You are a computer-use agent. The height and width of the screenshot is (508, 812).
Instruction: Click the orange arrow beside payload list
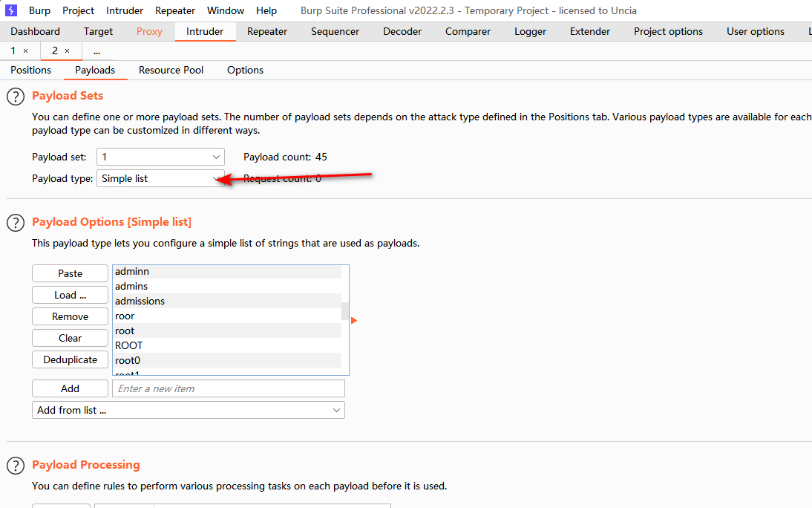tap(354, 320)
